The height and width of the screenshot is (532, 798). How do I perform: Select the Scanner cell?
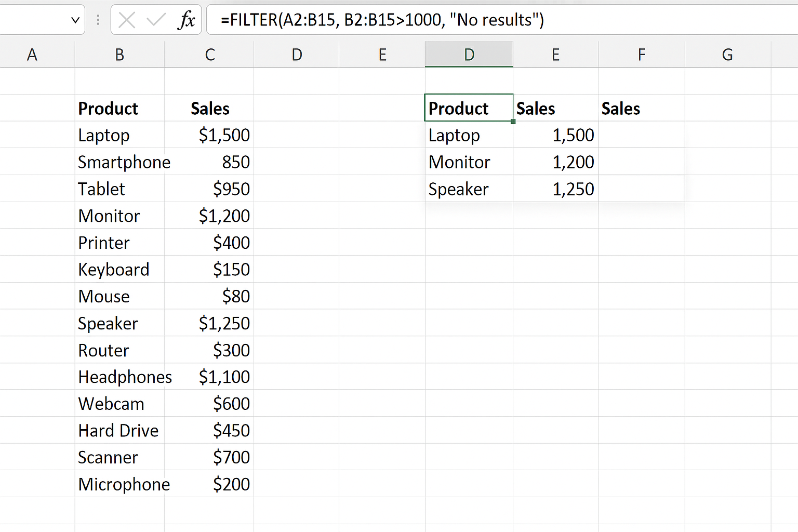point(119,457)
